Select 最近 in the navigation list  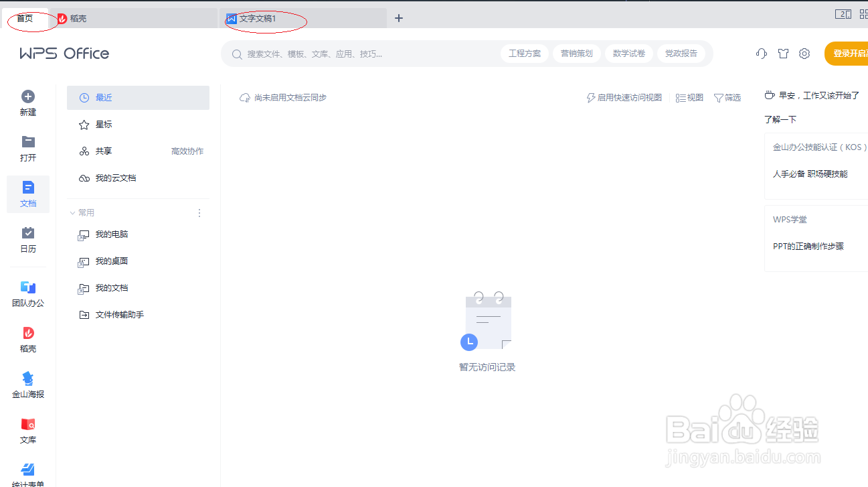coord(138,98)
